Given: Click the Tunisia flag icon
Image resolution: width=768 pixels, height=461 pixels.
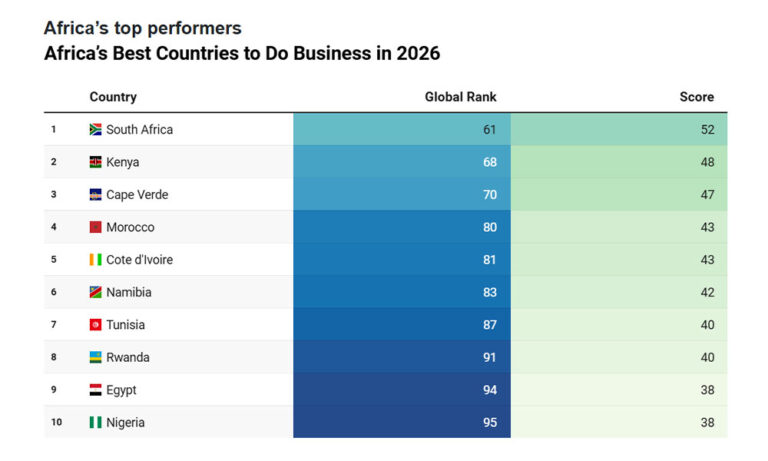Looking at the screenshot, I should (96, 325).
